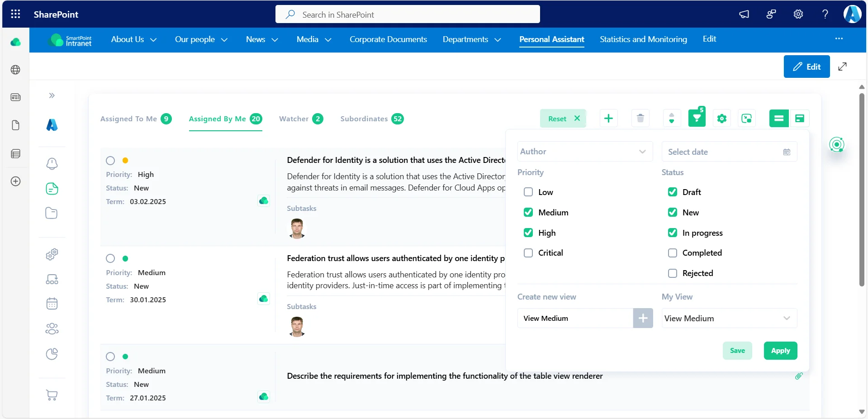Switch to the compact card view icon
The height and width of the screenshot is (419, 868).
(x=800, y=119)
